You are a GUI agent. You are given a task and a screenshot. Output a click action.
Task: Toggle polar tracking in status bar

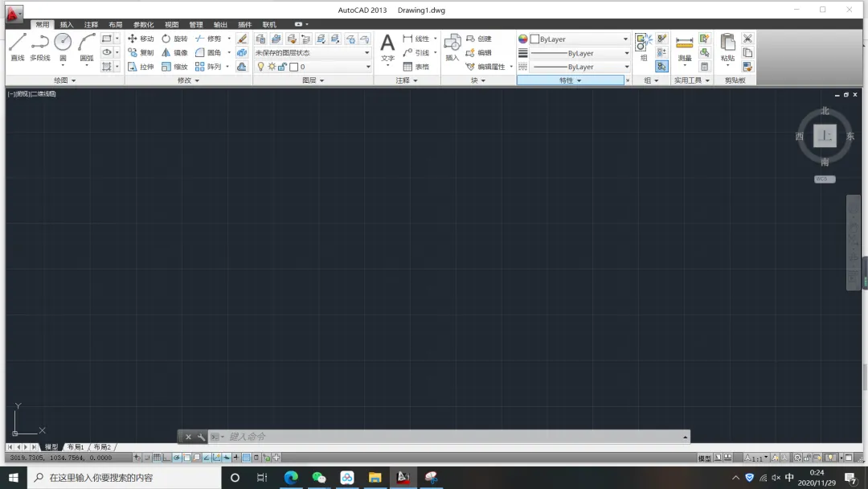tap(177, 458)
